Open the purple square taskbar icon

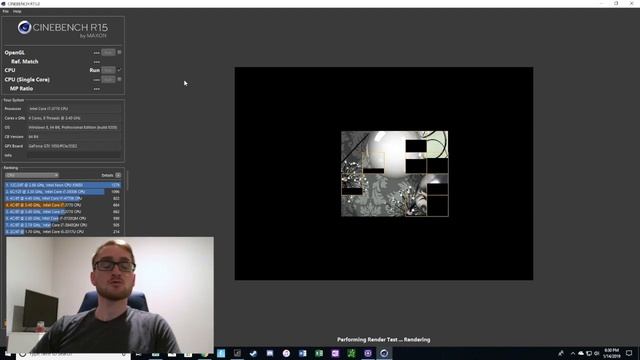(x=368, y=353)
